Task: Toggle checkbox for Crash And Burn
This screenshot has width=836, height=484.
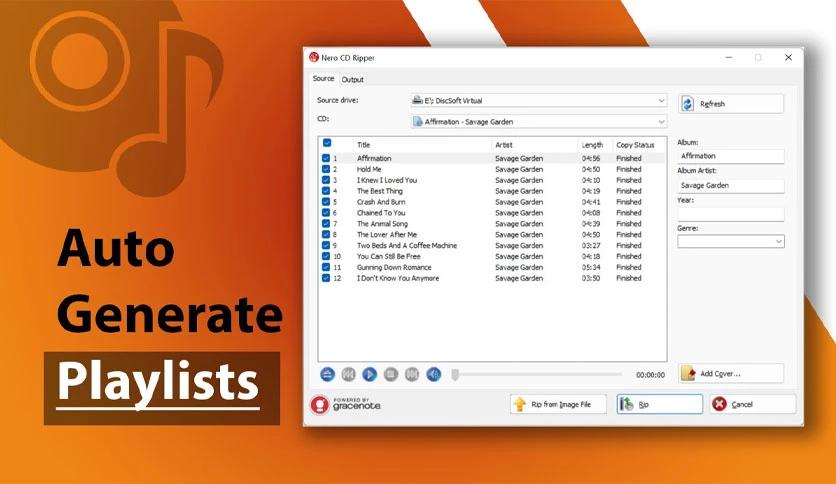Action: pos(326,202)
